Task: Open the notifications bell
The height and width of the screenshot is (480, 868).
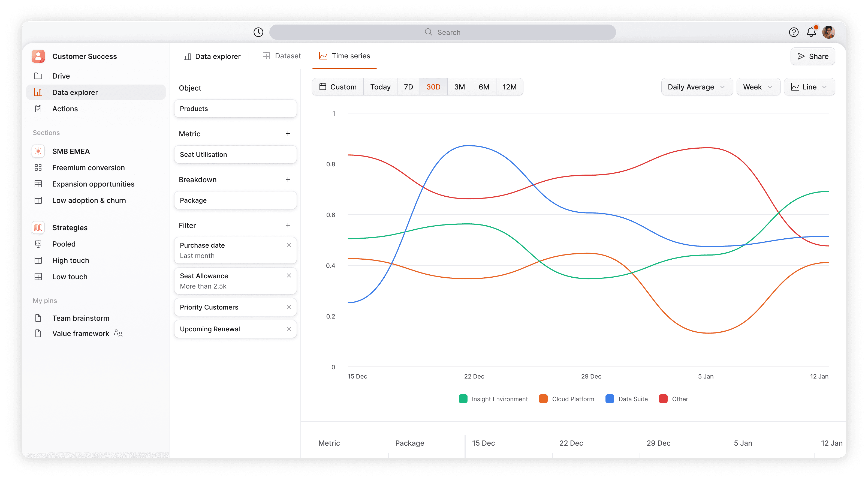Action: (x=811, y=32)
